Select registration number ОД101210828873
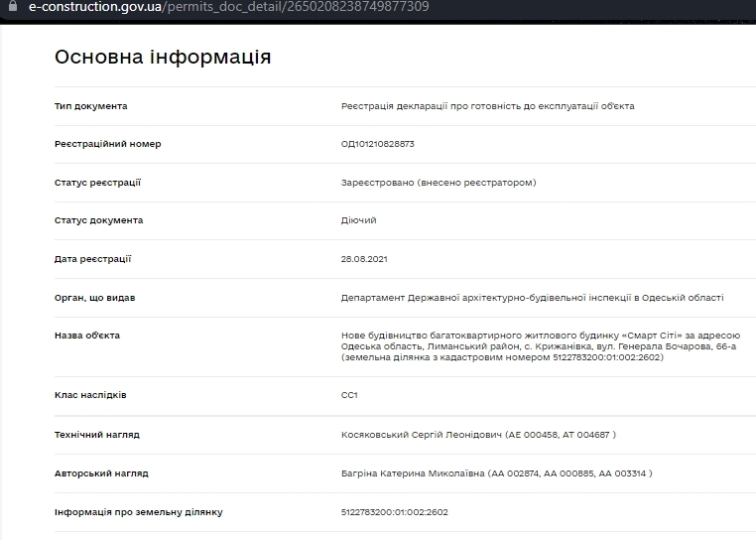 point(378,144)
